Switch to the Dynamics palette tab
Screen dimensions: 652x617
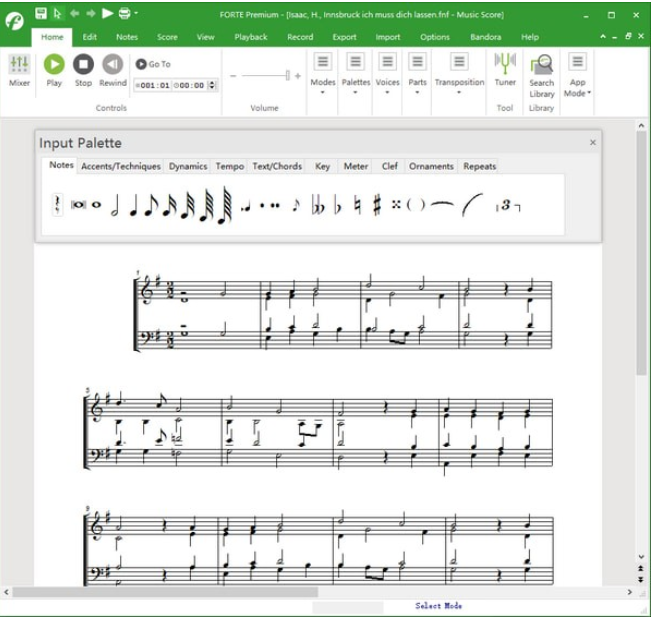click(x=187, y=166)
